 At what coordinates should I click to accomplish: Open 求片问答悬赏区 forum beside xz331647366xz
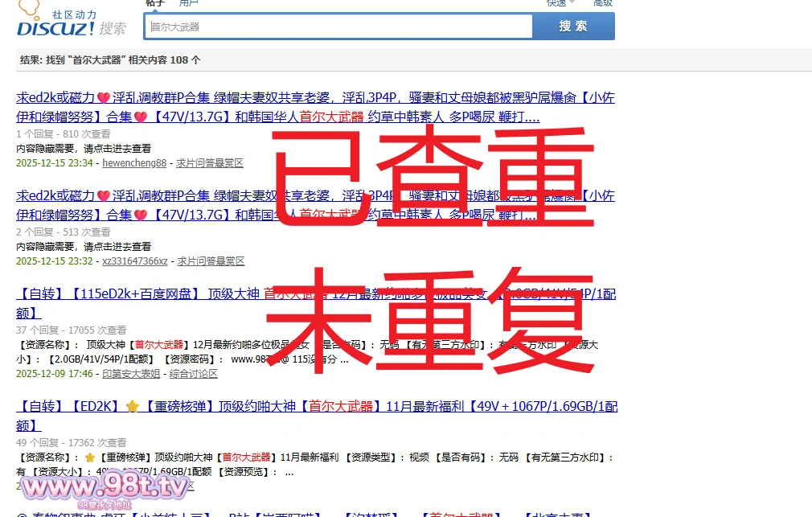[x=211, y=261]
